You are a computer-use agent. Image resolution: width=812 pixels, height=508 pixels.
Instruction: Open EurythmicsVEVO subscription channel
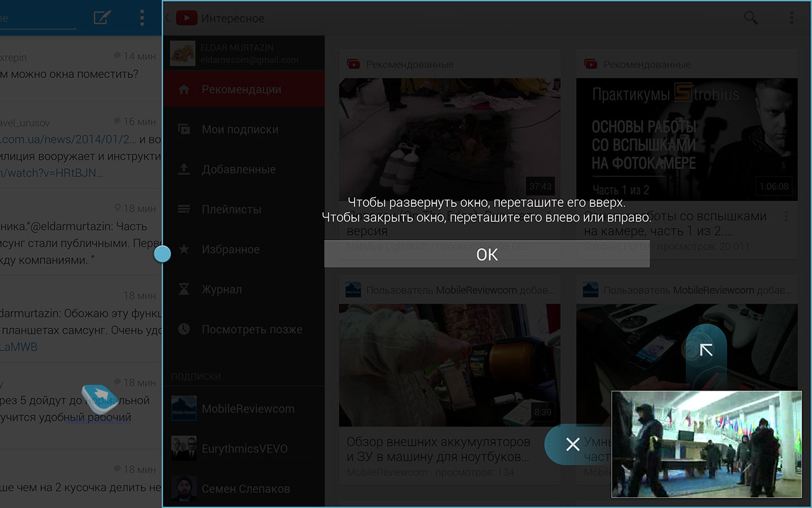pos(244,448)
